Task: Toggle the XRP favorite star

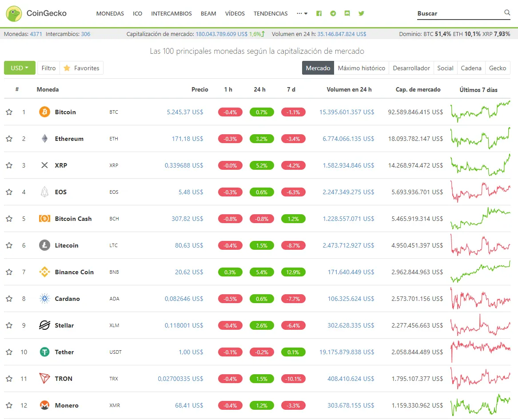Action: tap(9, 165)
